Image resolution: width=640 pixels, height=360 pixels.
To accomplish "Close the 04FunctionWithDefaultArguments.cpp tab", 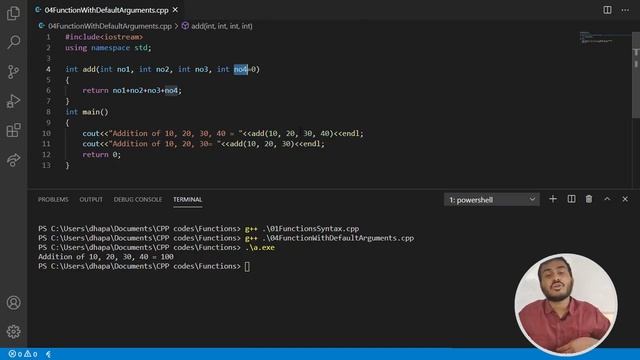I will (x=175, y=10).
